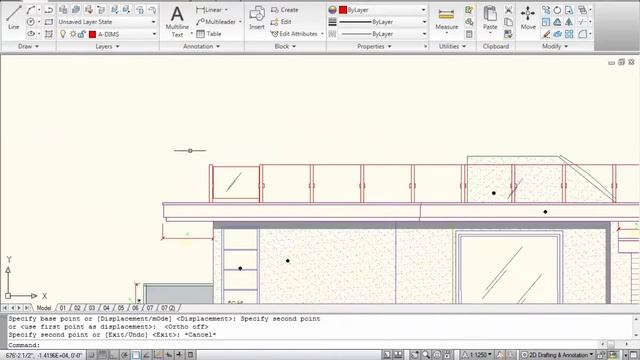Expand the Utilities panel

(x=452, y=46)
